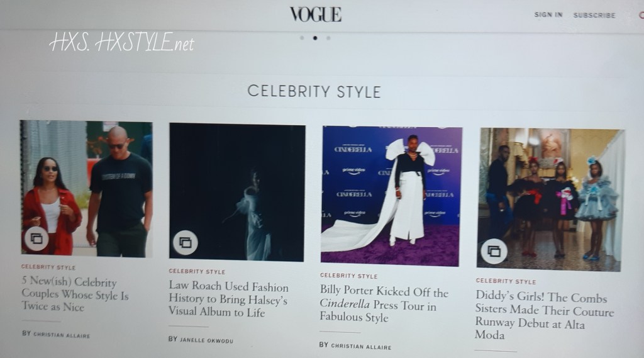Open the Combs Sisters couture thumbnail
The image size is (644, 358).
[550, 199]
